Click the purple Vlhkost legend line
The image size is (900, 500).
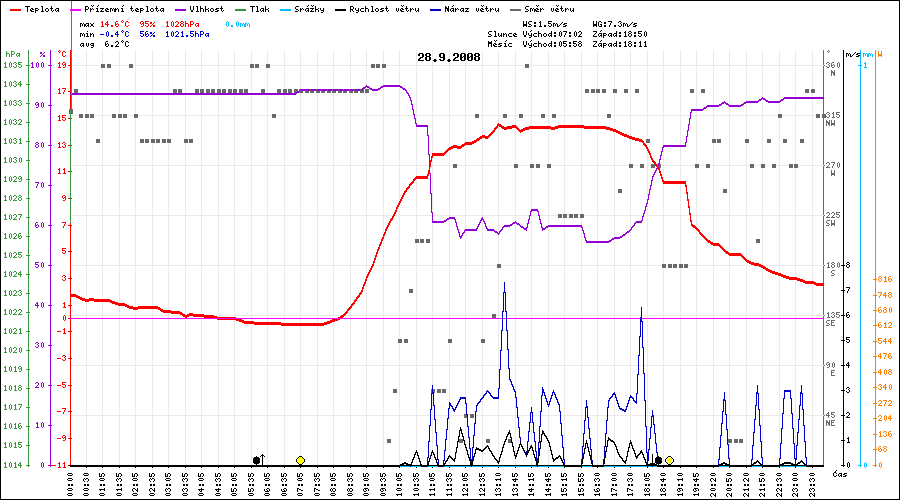pos(179,8)
